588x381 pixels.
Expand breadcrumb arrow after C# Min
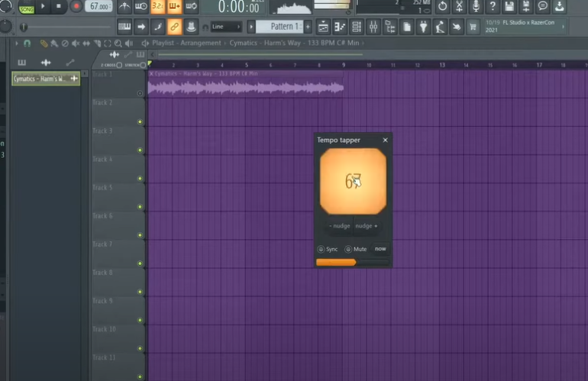click(363, 43)
